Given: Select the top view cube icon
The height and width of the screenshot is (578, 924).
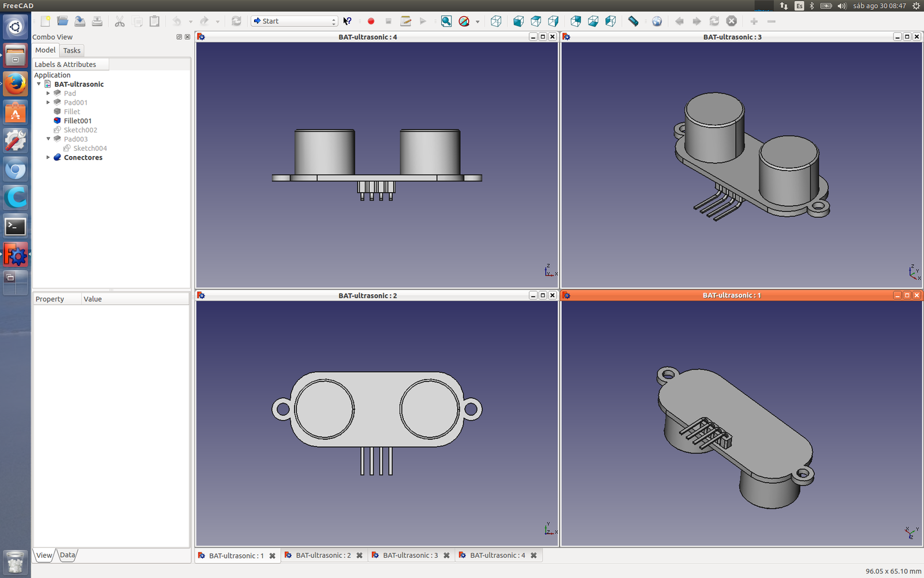Looking at the screenshot, I should click(536, 21).
